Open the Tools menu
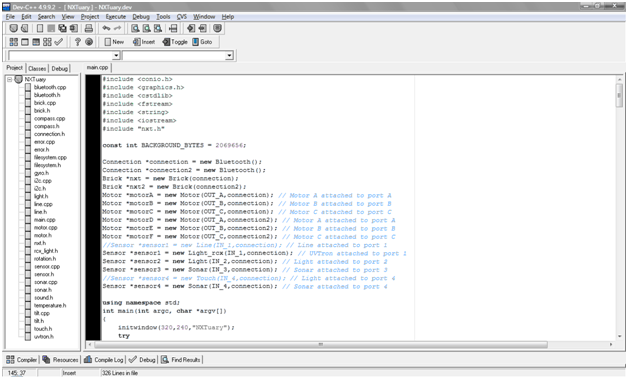This screenshot has height=379, width=628. coord(163,16)
